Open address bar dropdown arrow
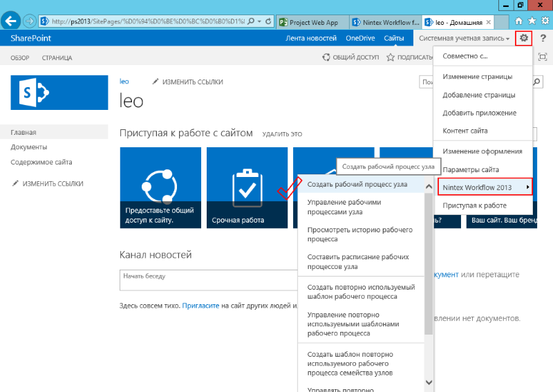 click(260, 21)
